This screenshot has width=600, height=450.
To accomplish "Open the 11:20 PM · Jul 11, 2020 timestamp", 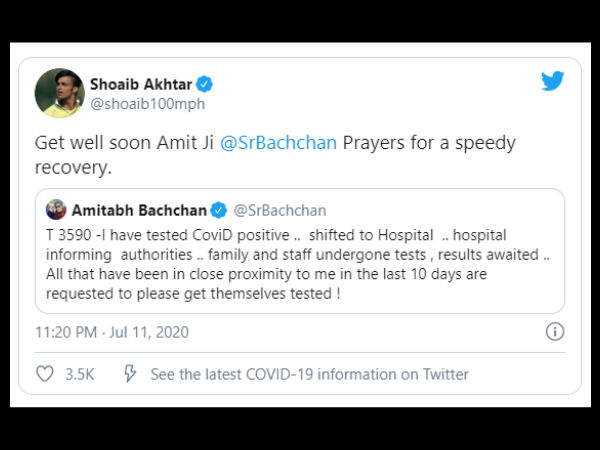I will click(112, 332).
